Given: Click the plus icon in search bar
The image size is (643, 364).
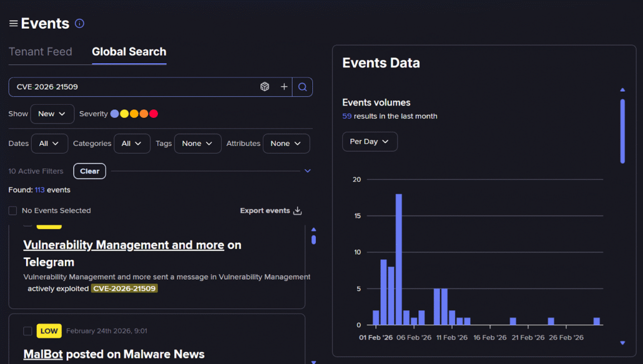Looking at the screenshot, I should tap(284, 87).
